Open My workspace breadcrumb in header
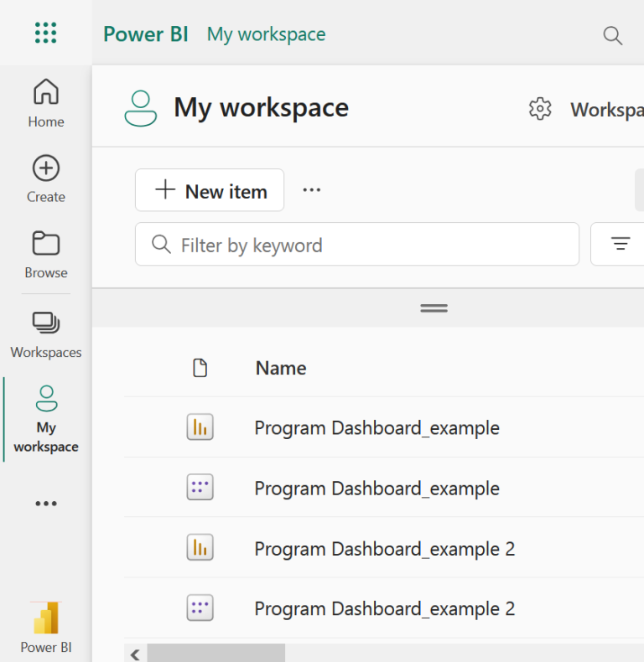Screen dimensions: 644x662 coord(266,34)
